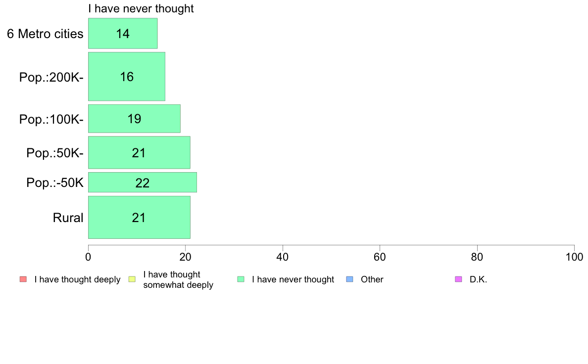The width and height of the screenshot is (588, 364).
Task: Click the 'I have never thought' chart title
Action: (141, 8)
